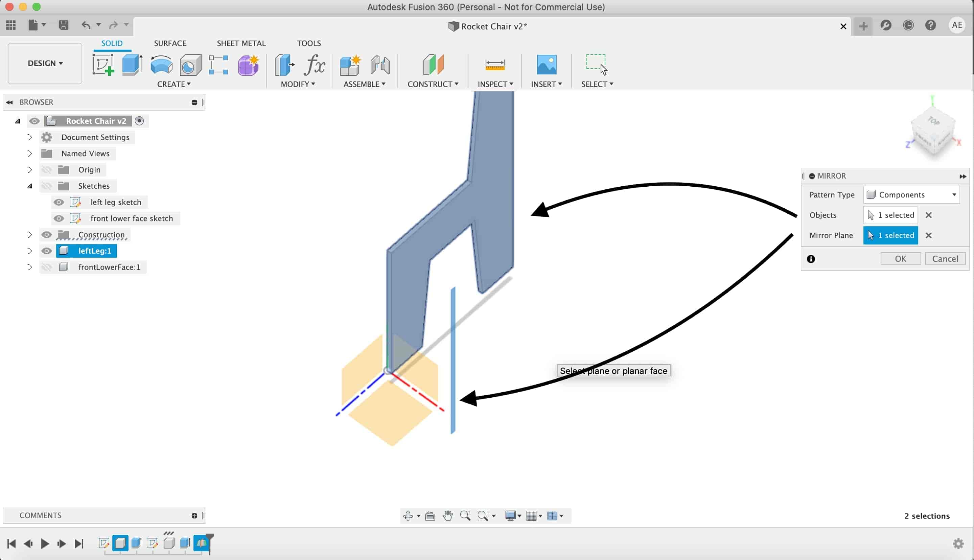Click the Select tool icon
The height and width of the screenshot is (560, 974).
[596, 65]
